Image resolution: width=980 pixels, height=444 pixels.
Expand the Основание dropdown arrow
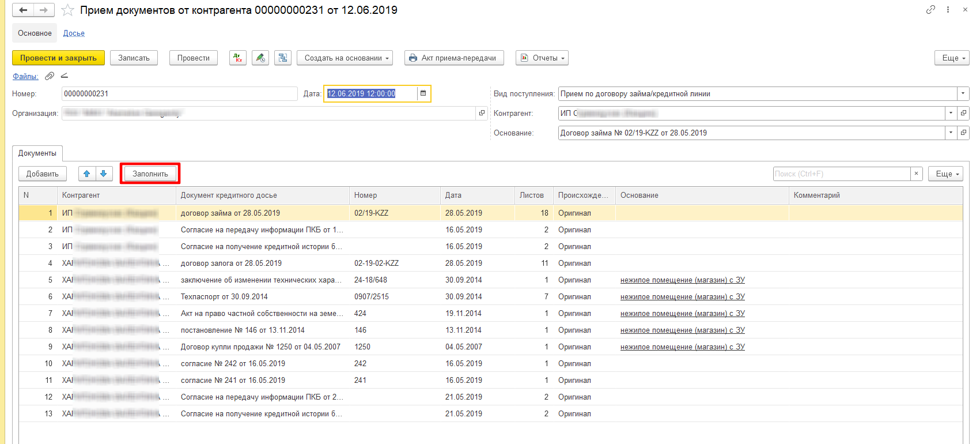[951, 133]
